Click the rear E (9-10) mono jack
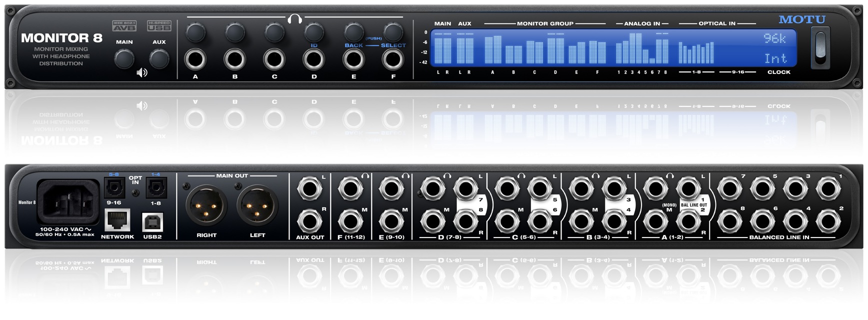868x320 pixels. pos(391,221)
